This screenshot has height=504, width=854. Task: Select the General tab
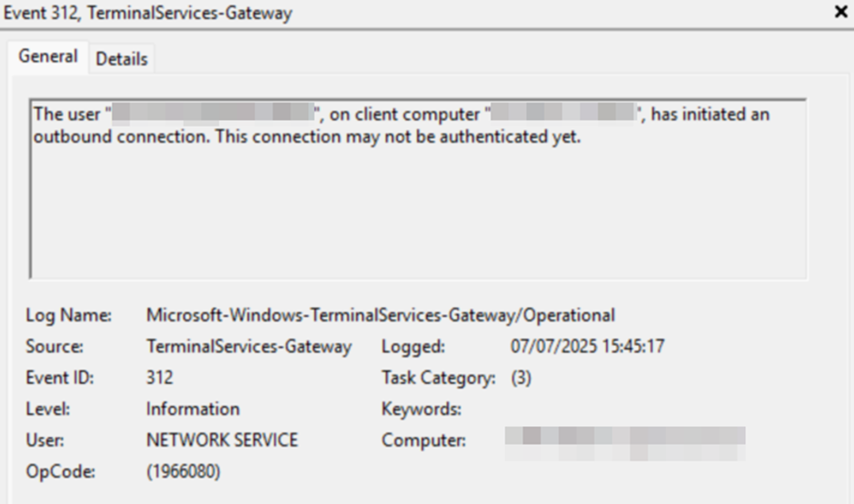pos(48,56)
